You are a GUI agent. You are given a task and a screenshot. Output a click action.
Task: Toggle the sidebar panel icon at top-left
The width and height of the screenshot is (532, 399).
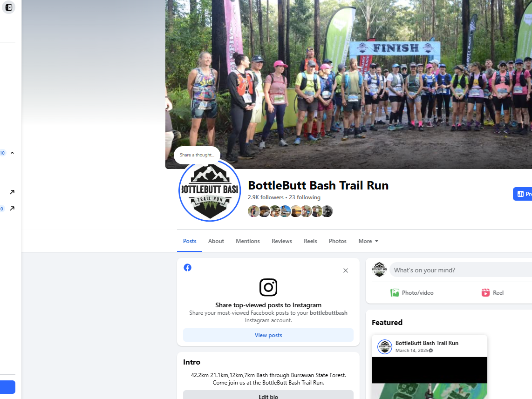[x=9, y=7]
